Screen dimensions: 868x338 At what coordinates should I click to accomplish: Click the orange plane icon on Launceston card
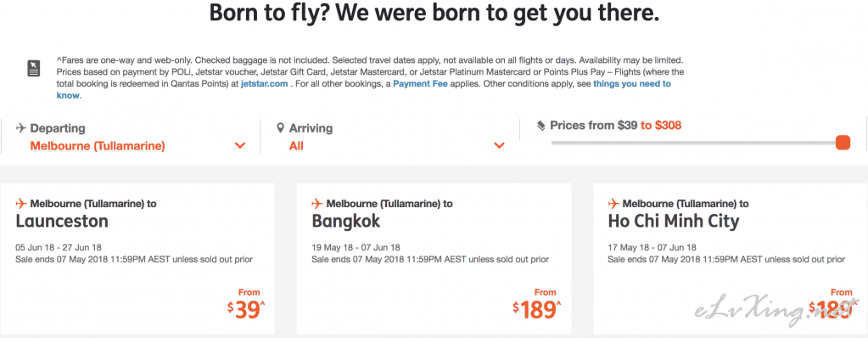(x=21, y=203)
